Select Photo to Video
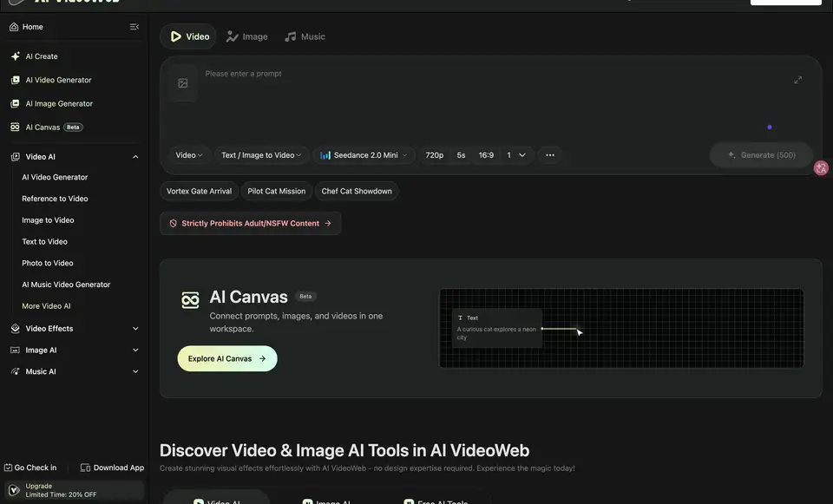This screenshot has width=833, height=504. 47,263
